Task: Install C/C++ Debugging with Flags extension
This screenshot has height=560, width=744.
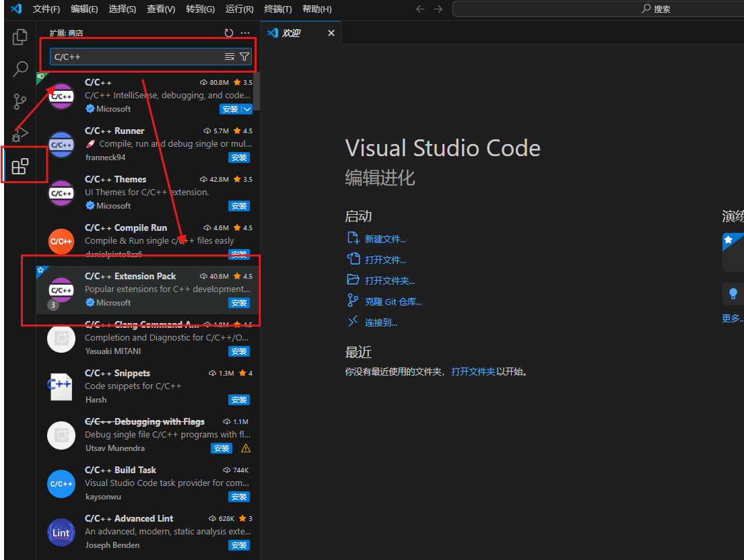Action: [x=222, y=448]
